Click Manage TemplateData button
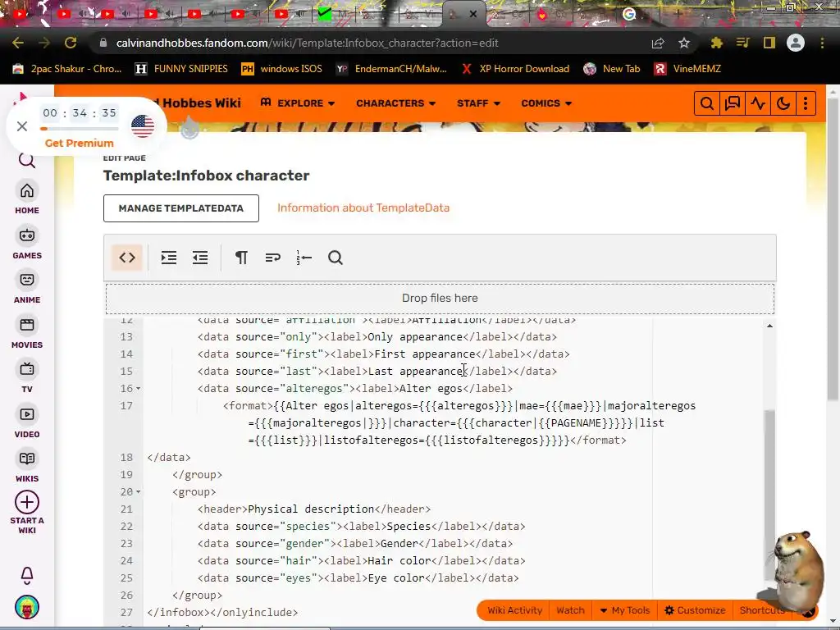The width and height of the screenshot is (840, 630). click(181, 208)
